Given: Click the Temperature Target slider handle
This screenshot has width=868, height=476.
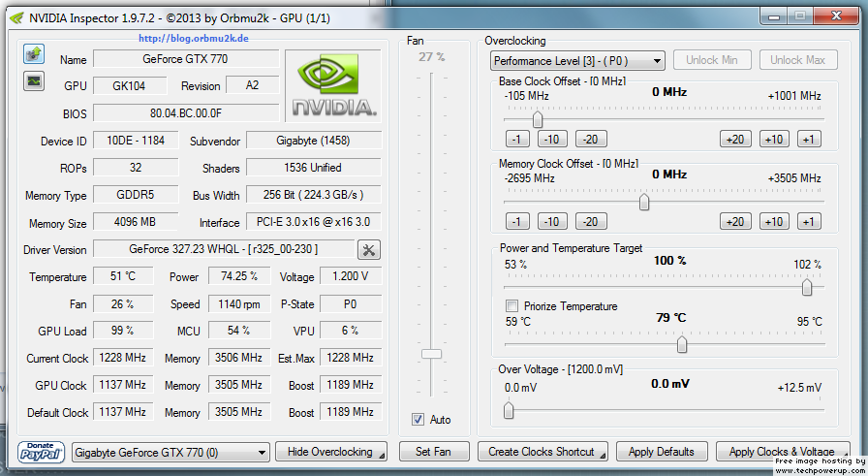Looking at the screenshot, I should (682, 344).
